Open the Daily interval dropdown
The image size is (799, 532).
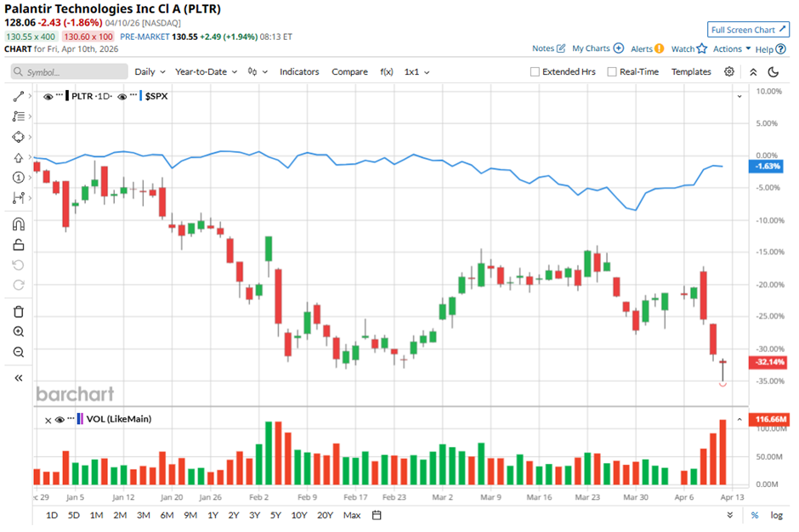click(x=150, y=72)
